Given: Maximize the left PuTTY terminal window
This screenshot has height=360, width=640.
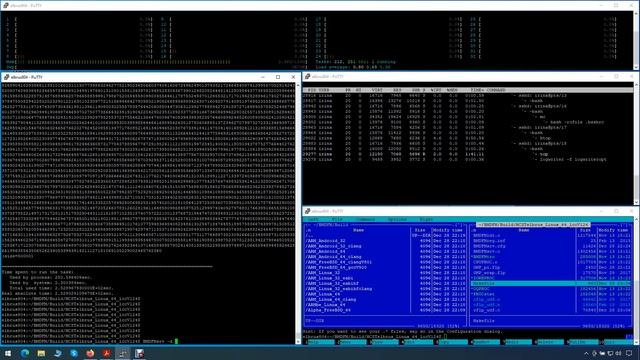Looking at the screenshot, I should pyautogui.click(x=278, y=77).
